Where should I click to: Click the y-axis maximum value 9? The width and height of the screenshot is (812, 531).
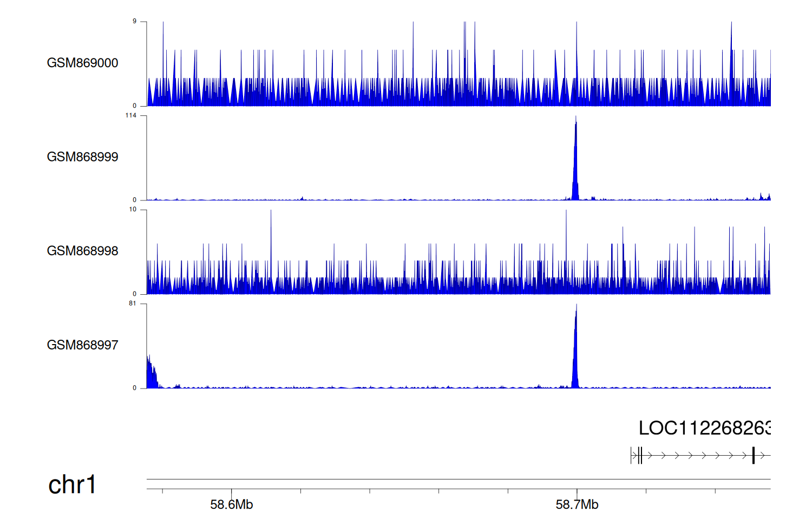click(x=134, y=22)
